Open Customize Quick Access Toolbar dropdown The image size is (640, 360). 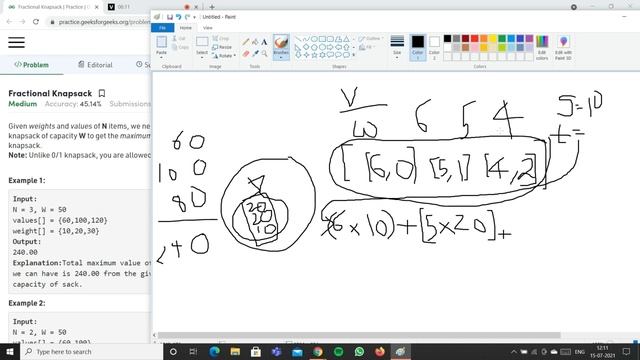click(194, 17)
